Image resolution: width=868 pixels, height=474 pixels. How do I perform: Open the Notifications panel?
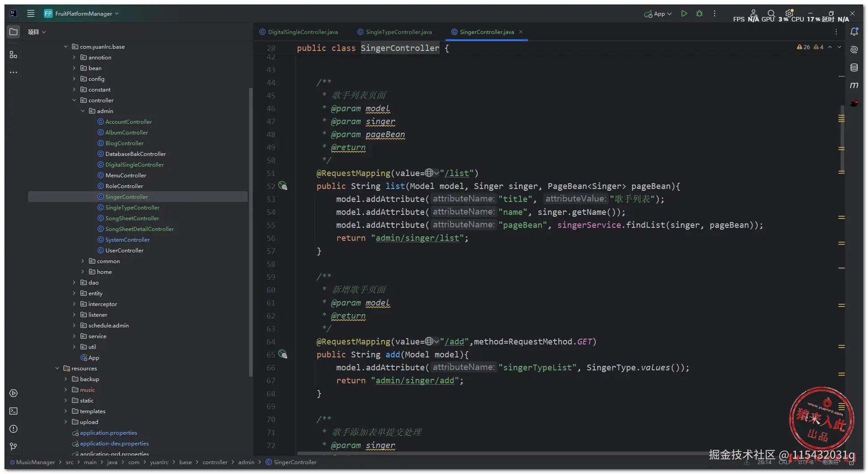click(854, 32)
